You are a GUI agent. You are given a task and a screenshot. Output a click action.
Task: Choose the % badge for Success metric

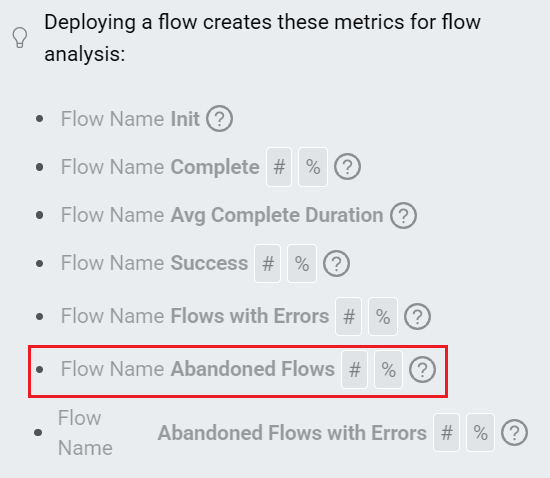(302, 263)
